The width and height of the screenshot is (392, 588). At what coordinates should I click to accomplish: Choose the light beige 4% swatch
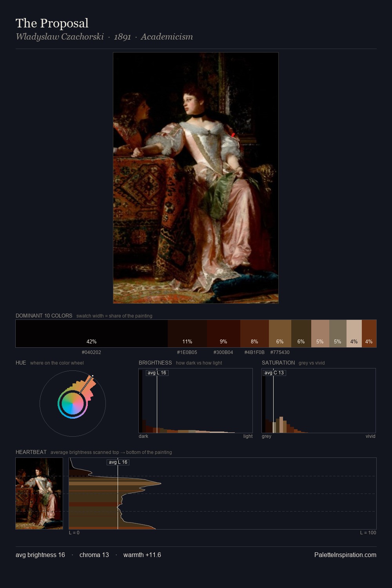pos(354,334)
